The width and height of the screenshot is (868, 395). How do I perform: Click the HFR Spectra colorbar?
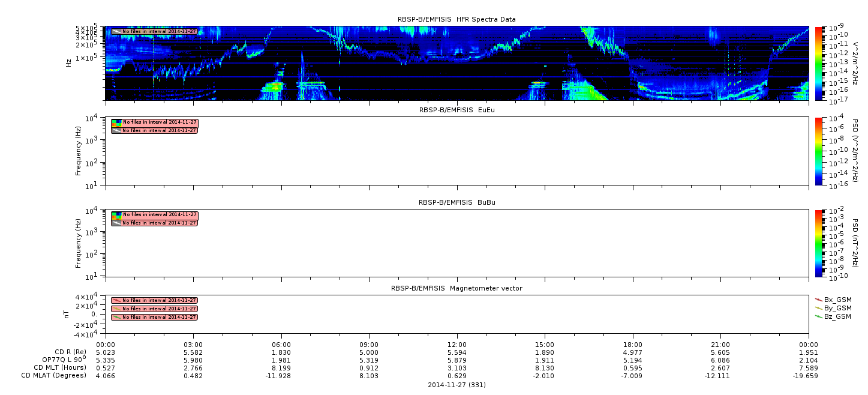tap(818, 64)
